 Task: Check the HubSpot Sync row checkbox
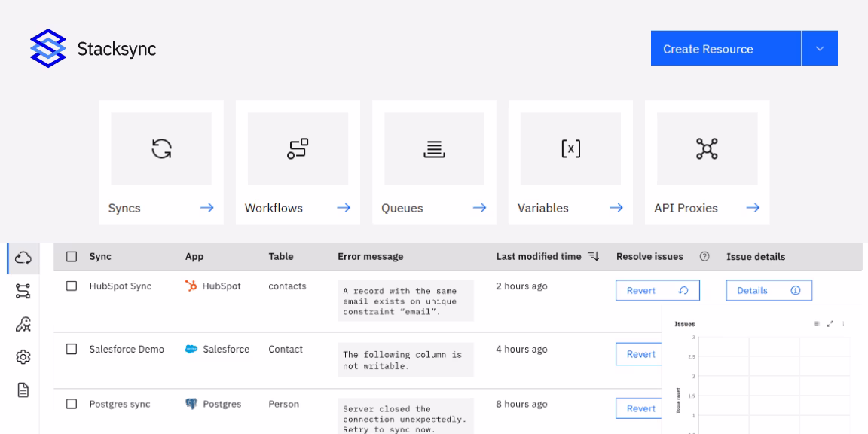tap(72, 286)
